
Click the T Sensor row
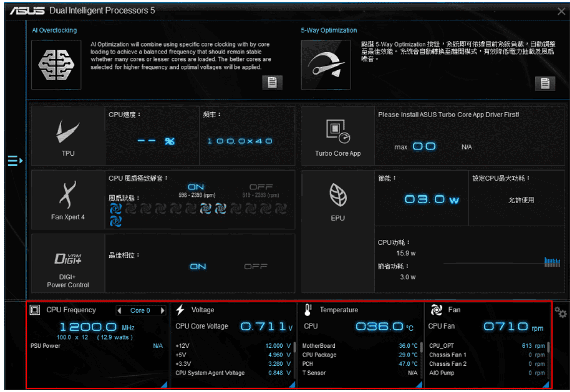coord(360,373)
